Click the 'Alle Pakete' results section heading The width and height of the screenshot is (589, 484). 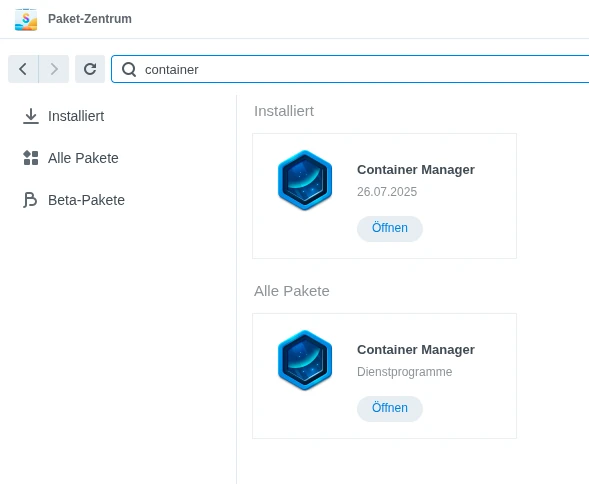[x=291, y=291]
